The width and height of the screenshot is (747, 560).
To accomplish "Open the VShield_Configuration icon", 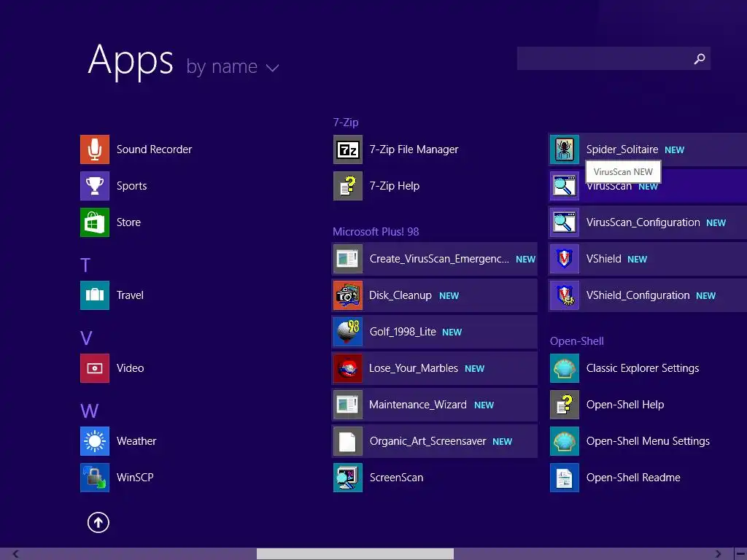I will tap(565, 295).
